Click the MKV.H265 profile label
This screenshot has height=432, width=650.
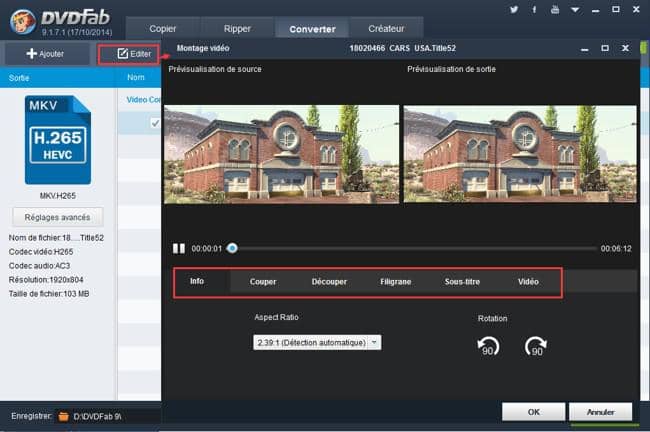(58, 196)
